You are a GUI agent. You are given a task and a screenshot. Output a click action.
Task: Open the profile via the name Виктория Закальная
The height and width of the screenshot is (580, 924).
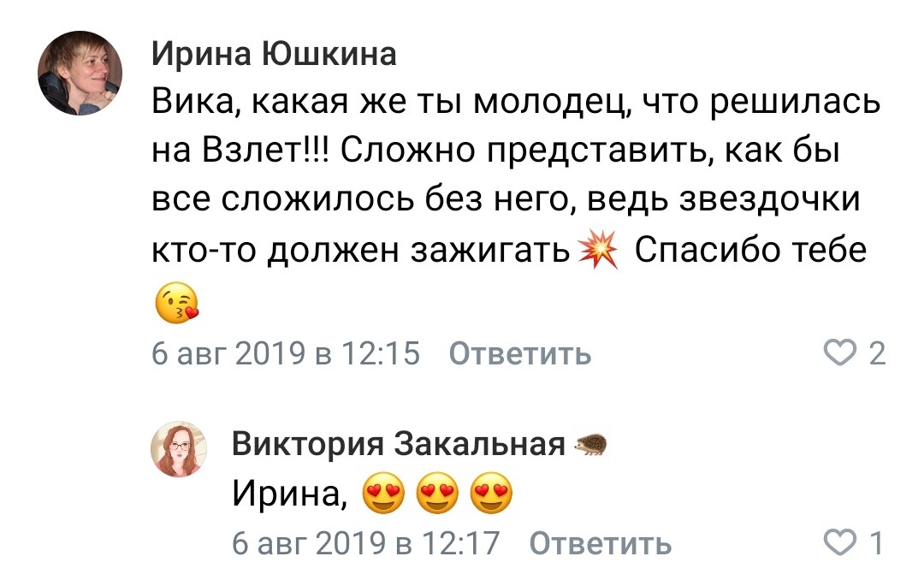399,445
